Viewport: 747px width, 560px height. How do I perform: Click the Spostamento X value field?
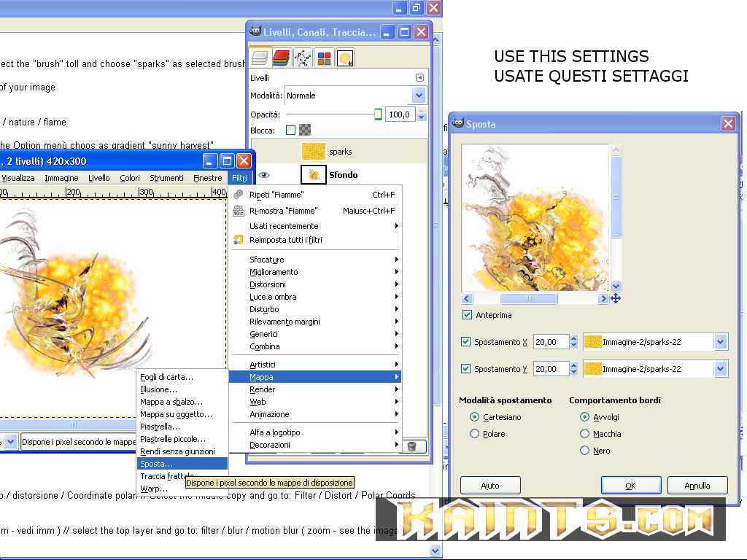pyautogui.click(x=551, y=342)
